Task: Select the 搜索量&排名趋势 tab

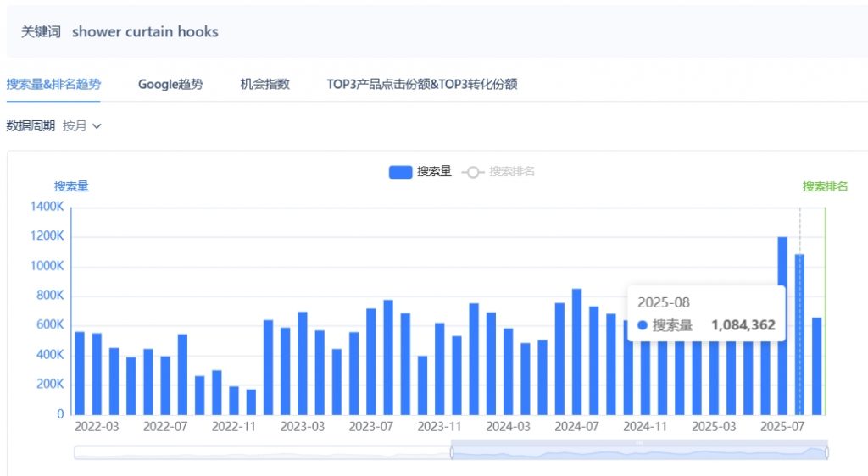Action: 53,84
